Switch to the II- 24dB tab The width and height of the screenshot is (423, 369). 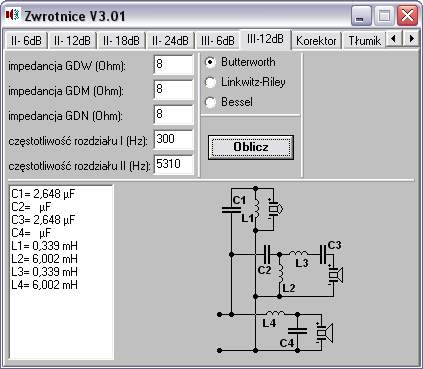click(x=170, y=41)
